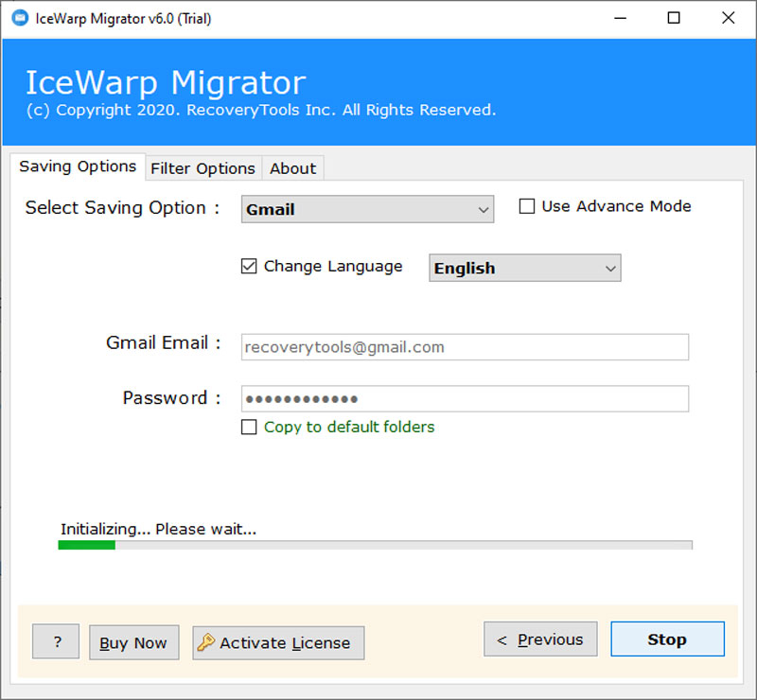Open the About tab

point(292,168)
